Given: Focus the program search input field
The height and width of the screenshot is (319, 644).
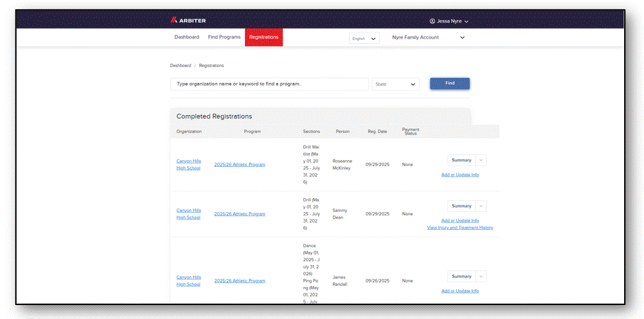Looking at the screenshot, I should click(x=270, y=84).
